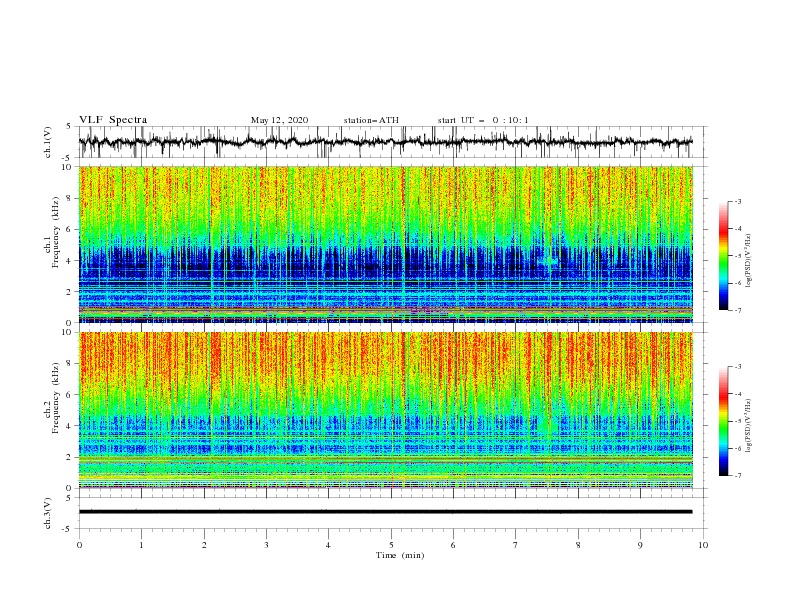This screenshot has height=612, width=792.
Task: Click the flat ch.3 voltage trace
Action: click(x=385, y=512)
